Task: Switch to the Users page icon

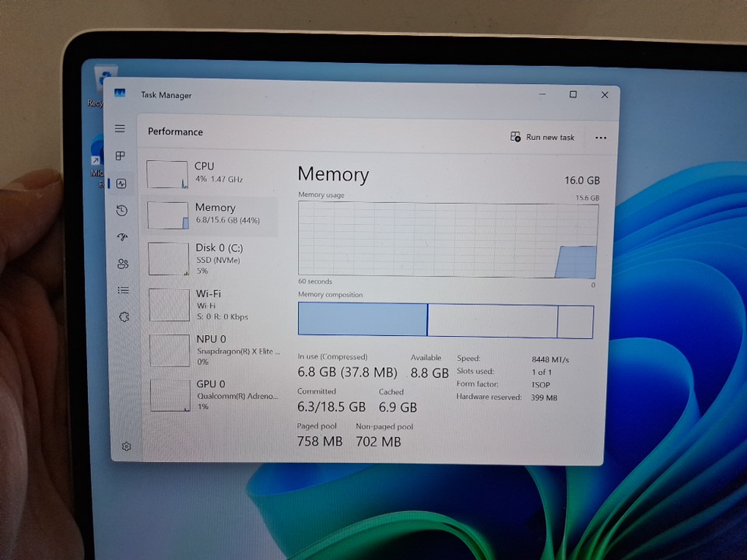Action: pyautogui.click(x=122, y=264)
